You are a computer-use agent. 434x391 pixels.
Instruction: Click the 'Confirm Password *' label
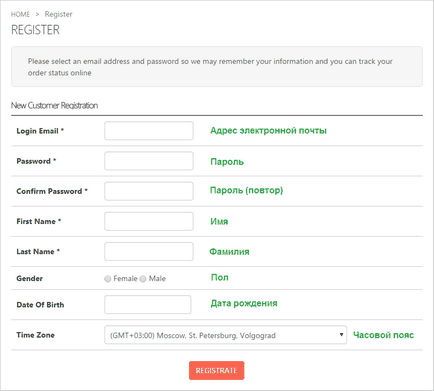point(52,191)
